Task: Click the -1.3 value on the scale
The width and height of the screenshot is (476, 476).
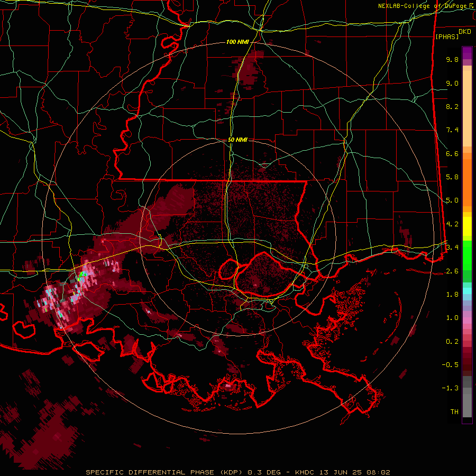Action: [450, 388]
